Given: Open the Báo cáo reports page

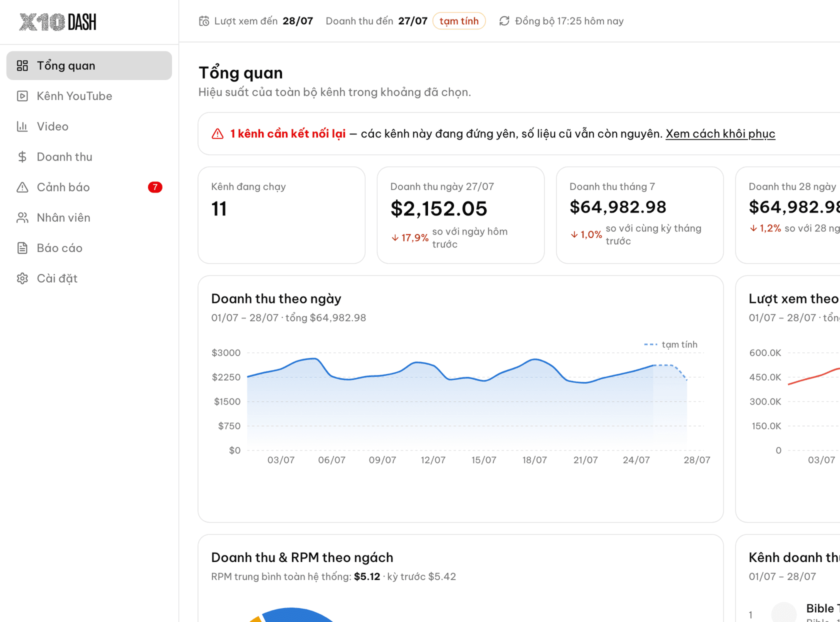Looking at the screenshot, I should pos(89,248).
